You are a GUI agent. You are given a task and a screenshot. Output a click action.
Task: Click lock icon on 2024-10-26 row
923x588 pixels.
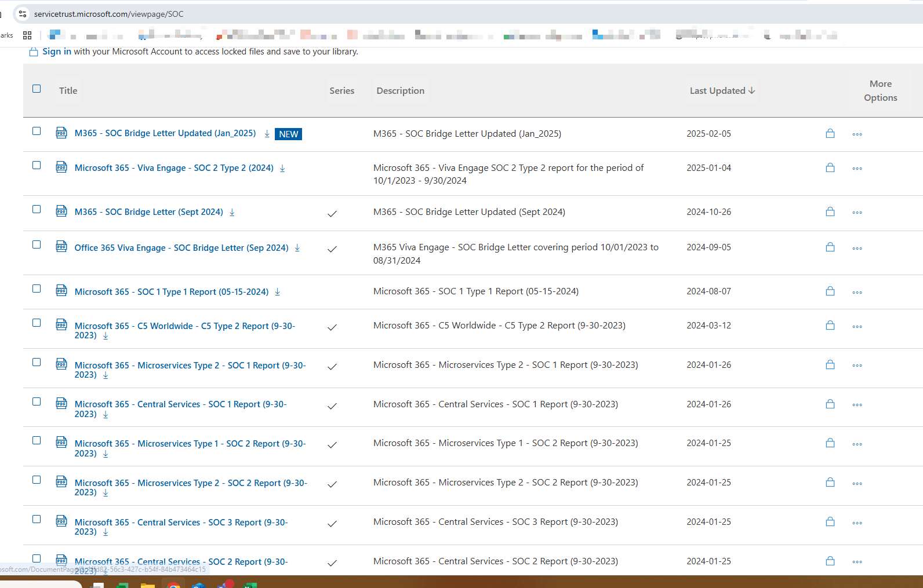click(830, 211)
